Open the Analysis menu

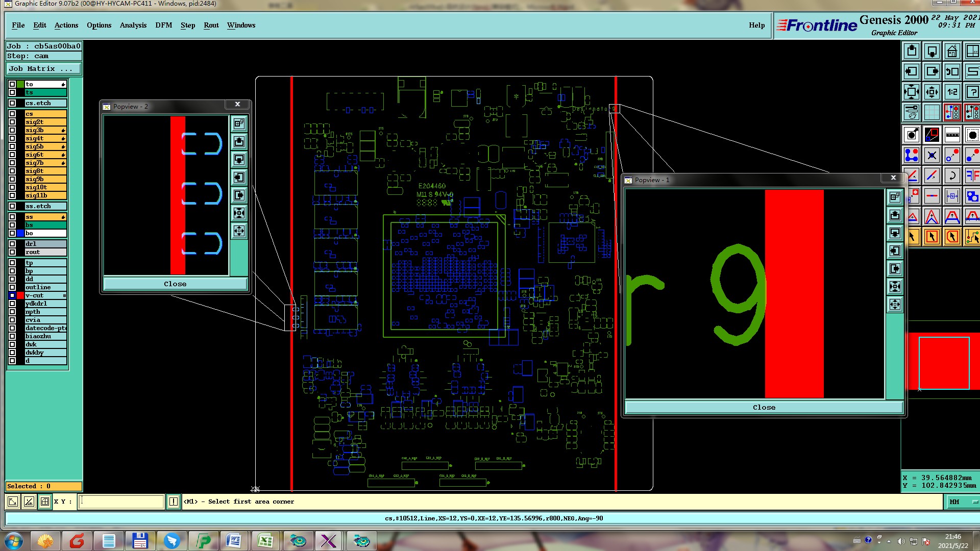(133, 25)
